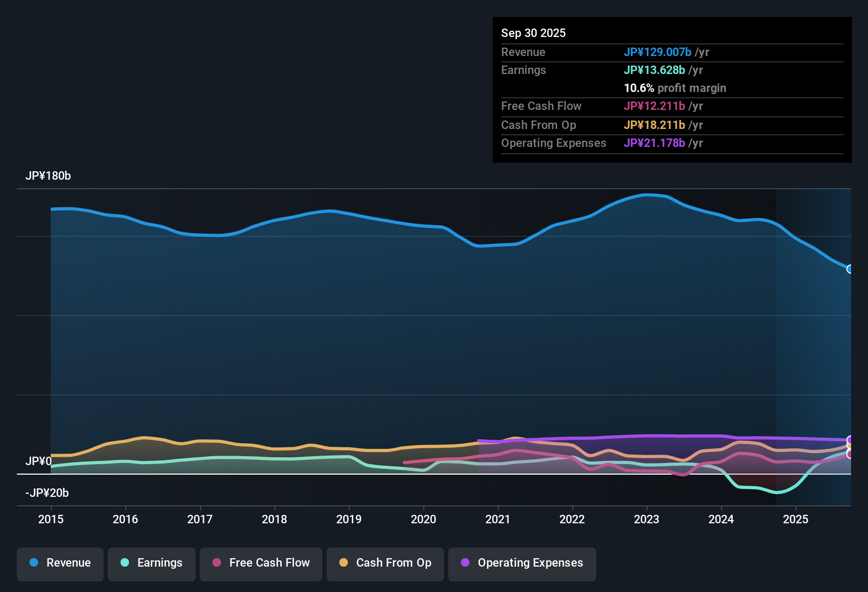The image size is (868, 592).
Task: Select the orange Cash From Op legend dot
Action: point(343,563)
